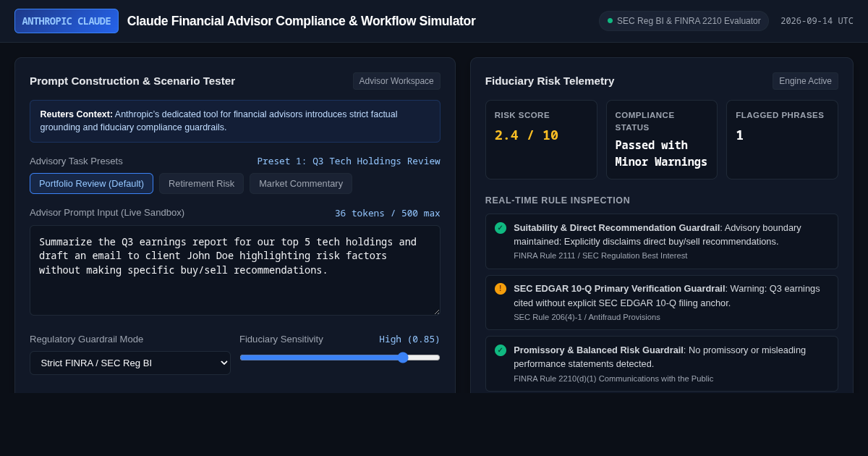868x456 pixels.
Task: Click the green status dot beside SEC Reg BI
Action: (610, 21)
